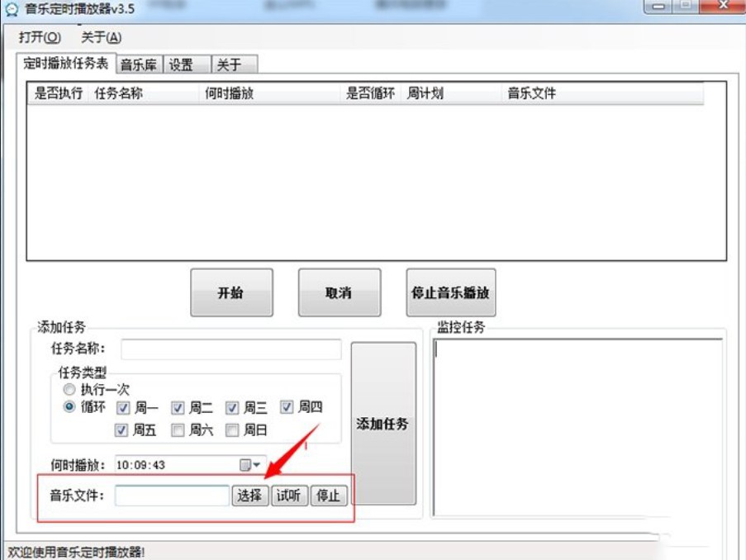Focus the 音乐文件 path field
Viewport: 746px width, 560px height.
pos(172,496)
